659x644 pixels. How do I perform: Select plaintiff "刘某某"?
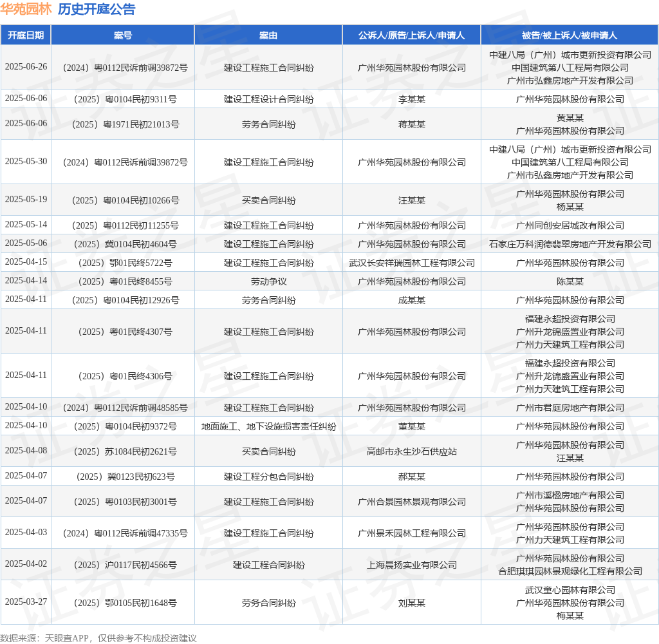coord(411,603)
